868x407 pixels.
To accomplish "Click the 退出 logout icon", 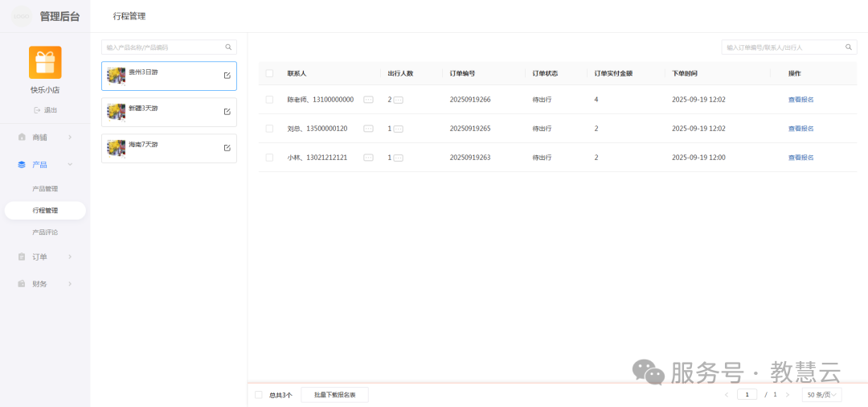I will [37, 110].
